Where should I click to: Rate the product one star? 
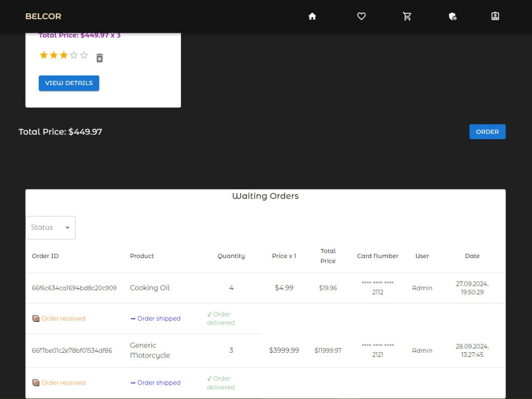tap(44, 55)
